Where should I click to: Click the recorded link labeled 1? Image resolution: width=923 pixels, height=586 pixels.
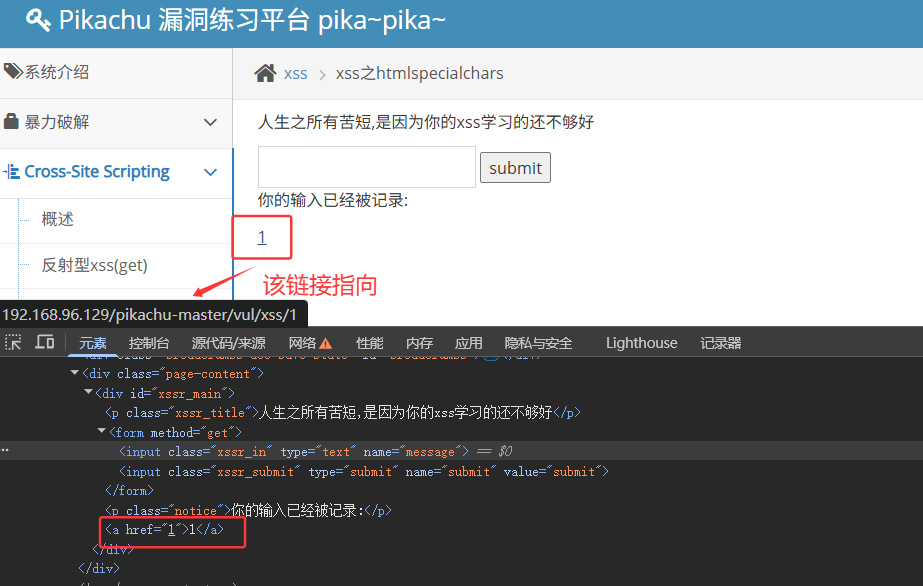(262, 237)
